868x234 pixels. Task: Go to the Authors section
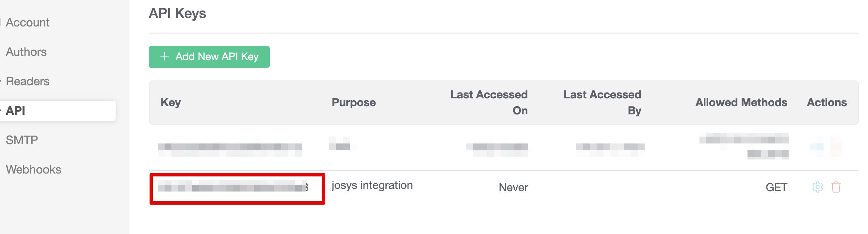pyautogui.click(x=26, y=52)
